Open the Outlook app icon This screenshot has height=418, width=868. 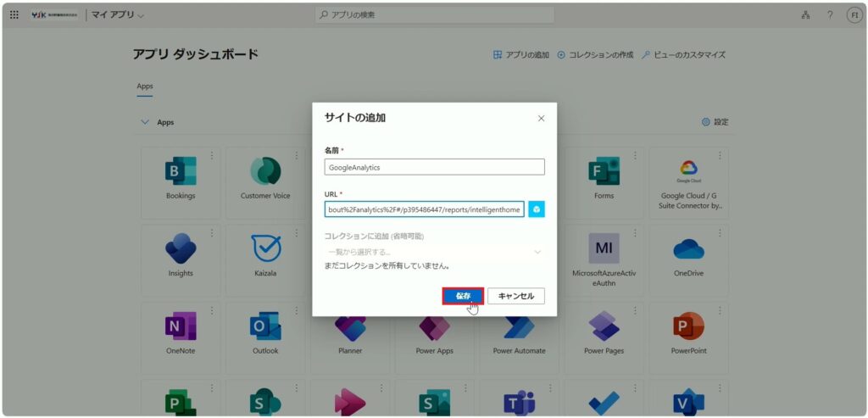pyautogui.click(x=265, y=326)
